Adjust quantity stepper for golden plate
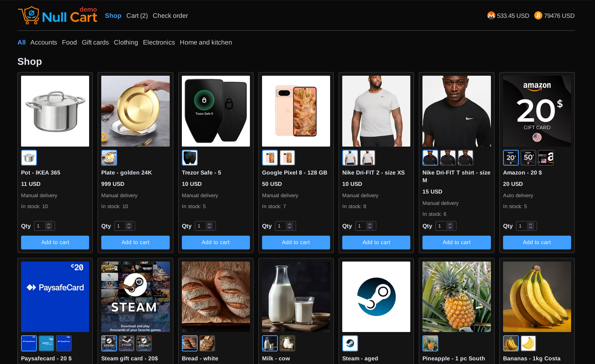 [129, 226]
